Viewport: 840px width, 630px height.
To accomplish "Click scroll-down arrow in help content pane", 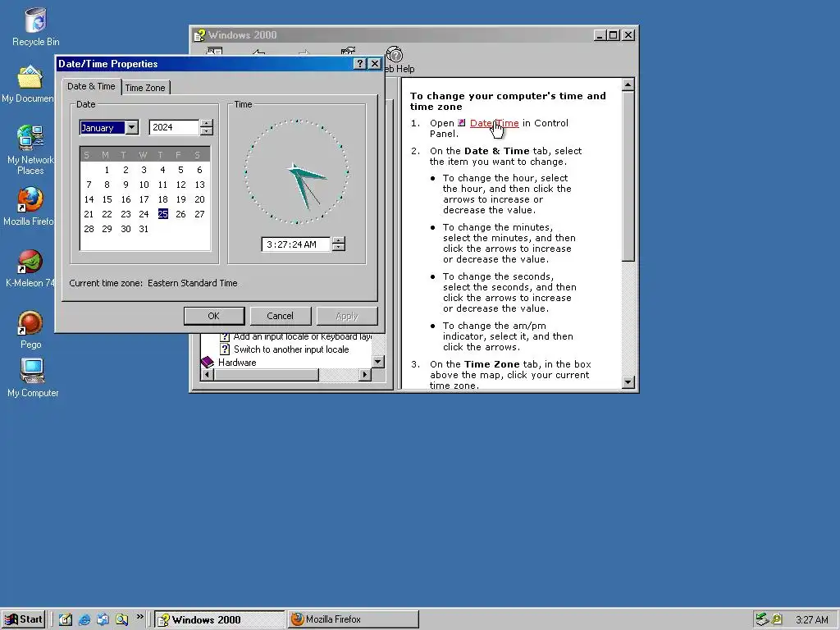I will click(x=628, y=382).
